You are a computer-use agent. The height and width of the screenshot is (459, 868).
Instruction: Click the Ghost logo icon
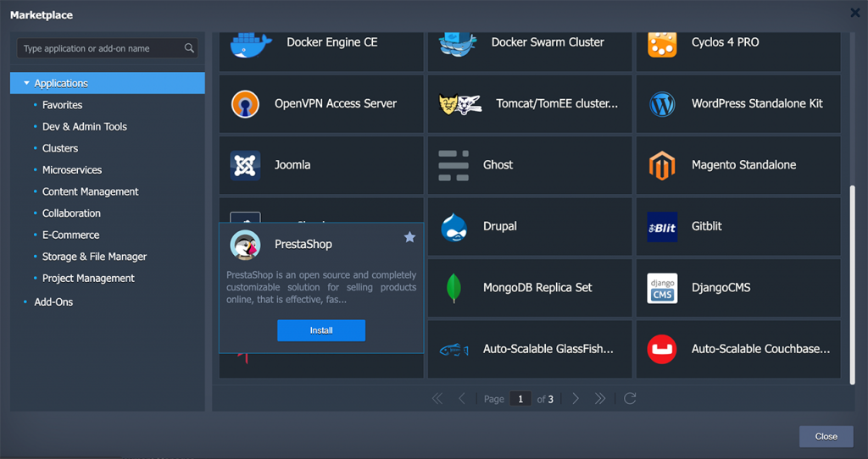(x=454, y=165)
